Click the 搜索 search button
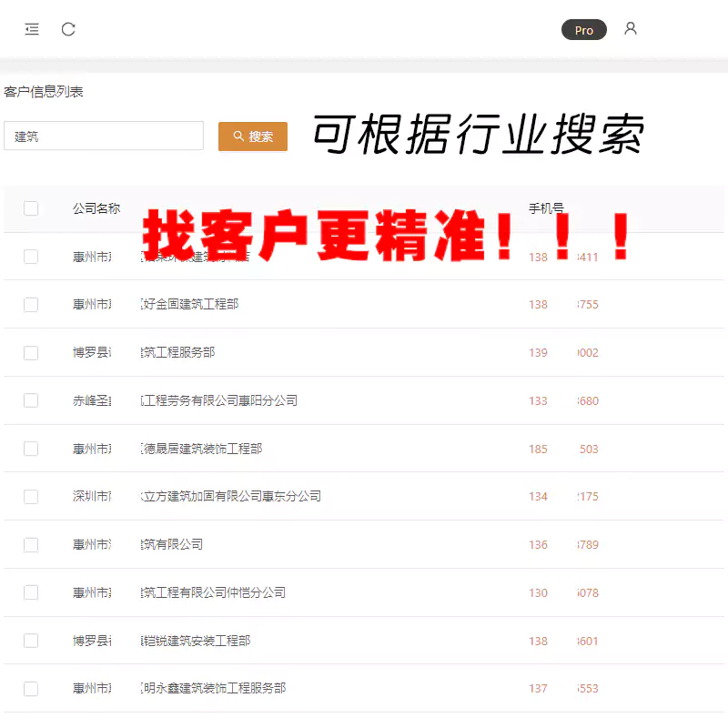Image resolution: width=728 pixels, height=728 pixels. pyautogui.click(x=253, y=136)
